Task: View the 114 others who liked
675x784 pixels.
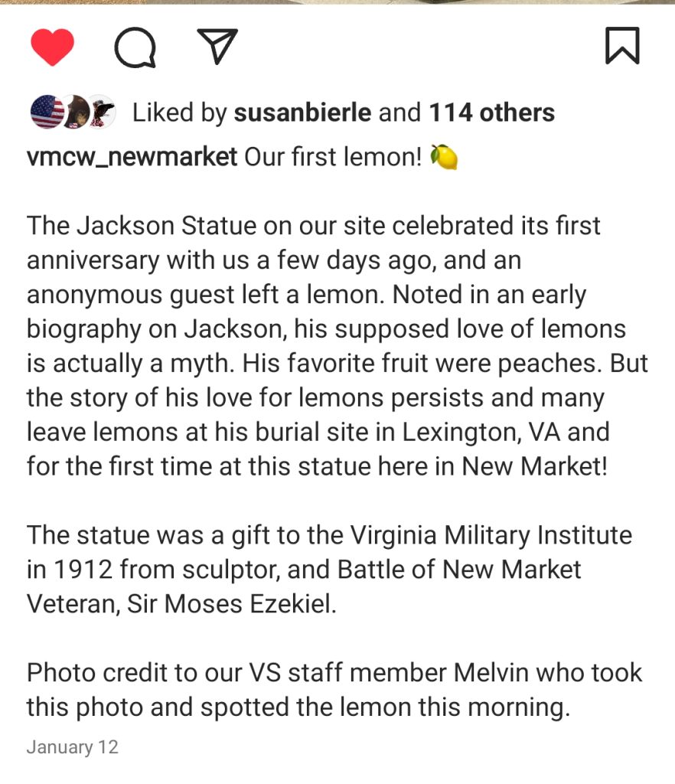Action: (x=491, y=113)
